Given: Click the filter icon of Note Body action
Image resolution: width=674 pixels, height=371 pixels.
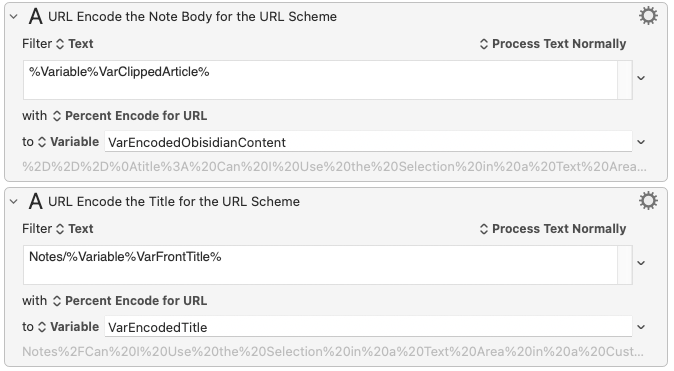Looking at the screenshot, I should click(36, 16).
